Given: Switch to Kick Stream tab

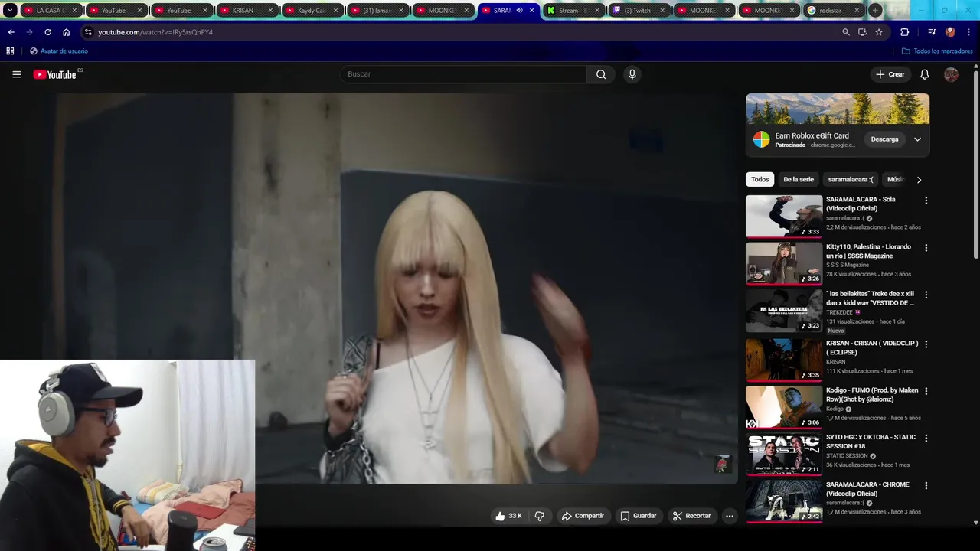Looking at the screenshot, I should coord(573,11).
